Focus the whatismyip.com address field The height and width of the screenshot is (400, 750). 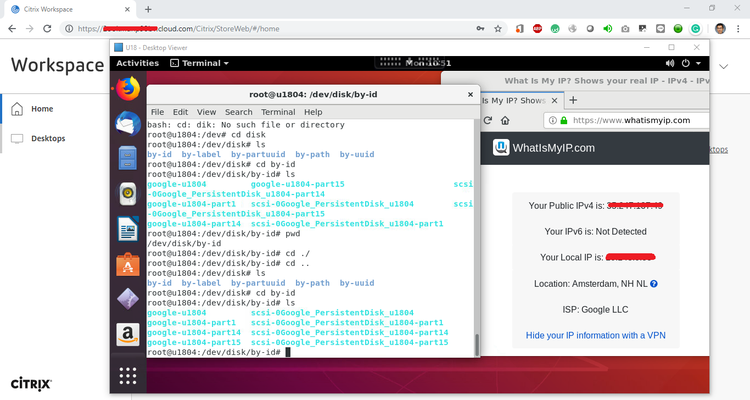631,121
